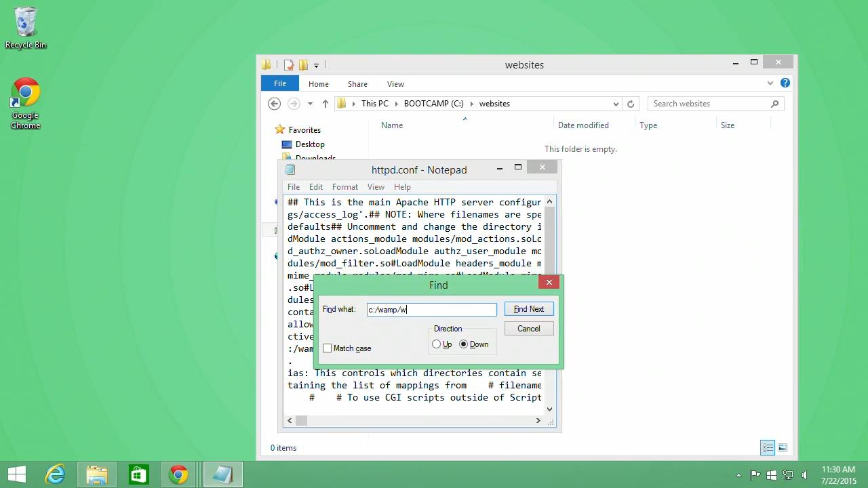Image resolution: width=868 pixels, height=488 pixels.
Task: Open Notepad's Help menu
Action: click(402, 187)
